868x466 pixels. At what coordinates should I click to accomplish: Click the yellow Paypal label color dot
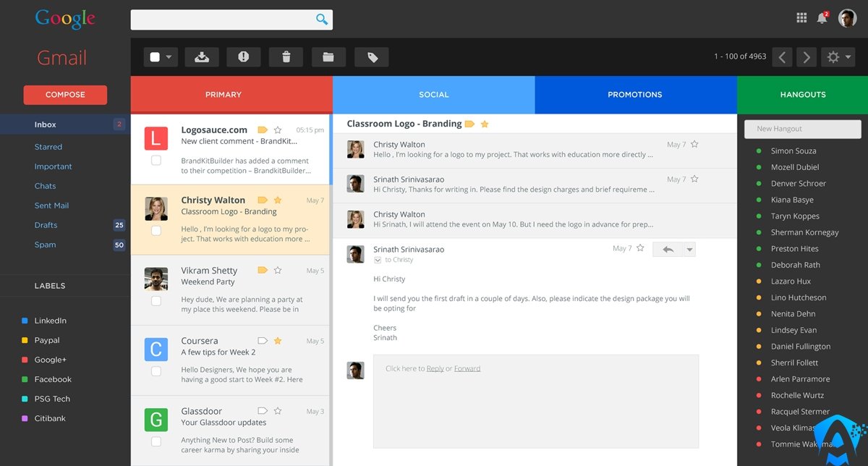[x=25, y=340]
